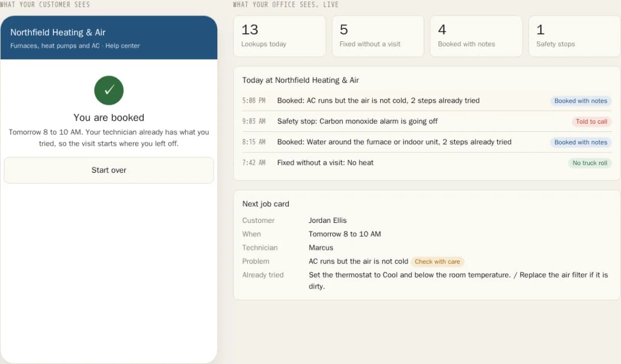Select the 5:08 PM AC not cold entry
This screenshot has height=364, width=621.
427,101
